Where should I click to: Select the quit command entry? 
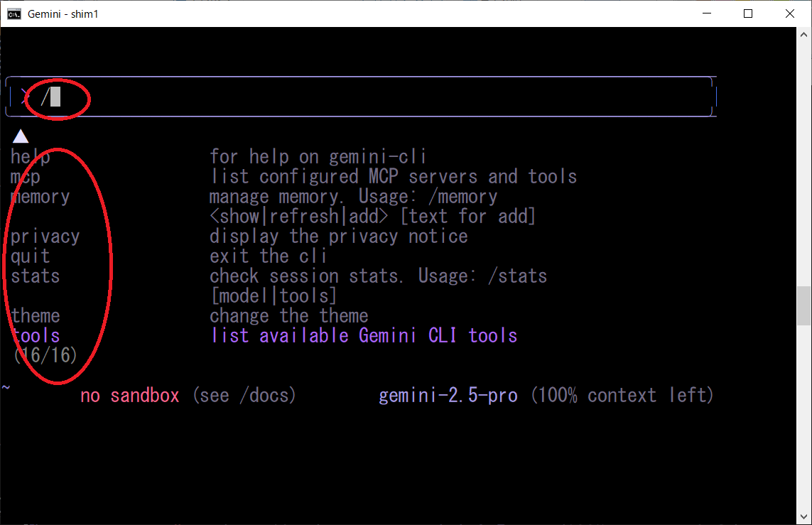30,256
